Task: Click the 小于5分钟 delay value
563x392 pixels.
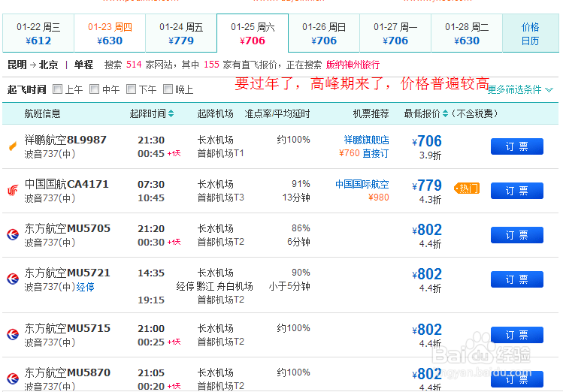Action: 289,286
